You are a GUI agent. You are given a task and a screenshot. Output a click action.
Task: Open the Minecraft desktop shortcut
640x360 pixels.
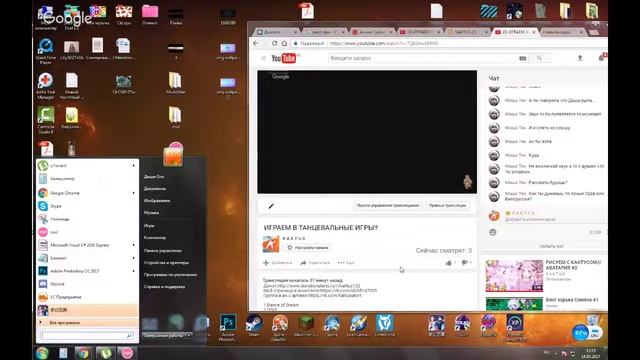pyautogui.click(x=306, y=326)
